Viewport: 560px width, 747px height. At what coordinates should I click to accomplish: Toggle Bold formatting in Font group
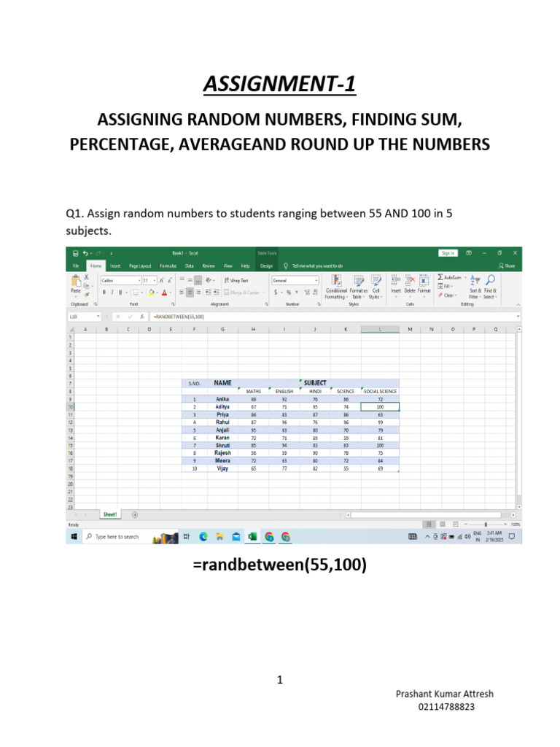(104, 292)
